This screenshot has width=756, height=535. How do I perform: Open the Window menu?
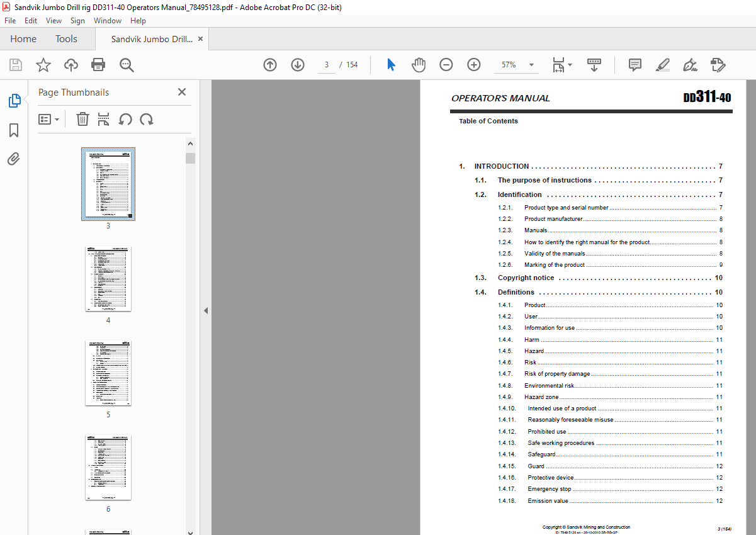tap(108, 21)
